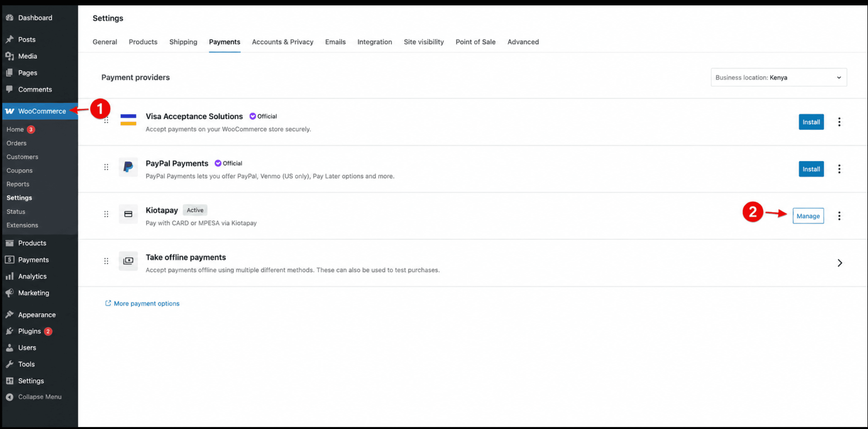
Task: Click the Kiotapay card icon
Action: 128,214
